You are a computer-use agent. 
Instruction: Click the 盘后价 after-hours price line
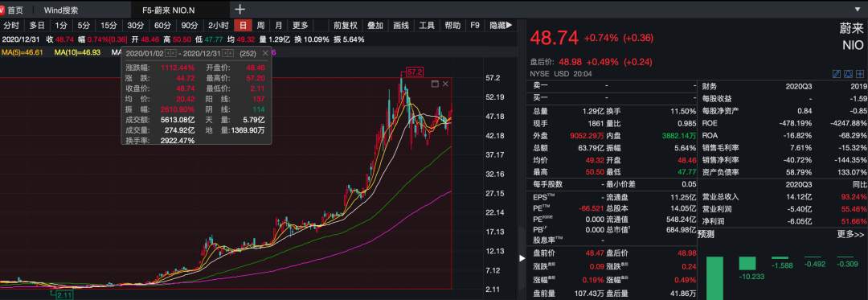pos(592,62)
